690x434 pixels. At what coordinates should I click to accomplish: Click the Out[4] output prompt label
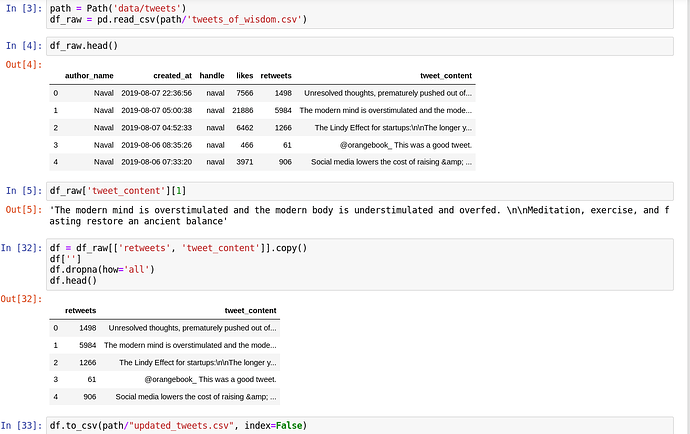24,65
